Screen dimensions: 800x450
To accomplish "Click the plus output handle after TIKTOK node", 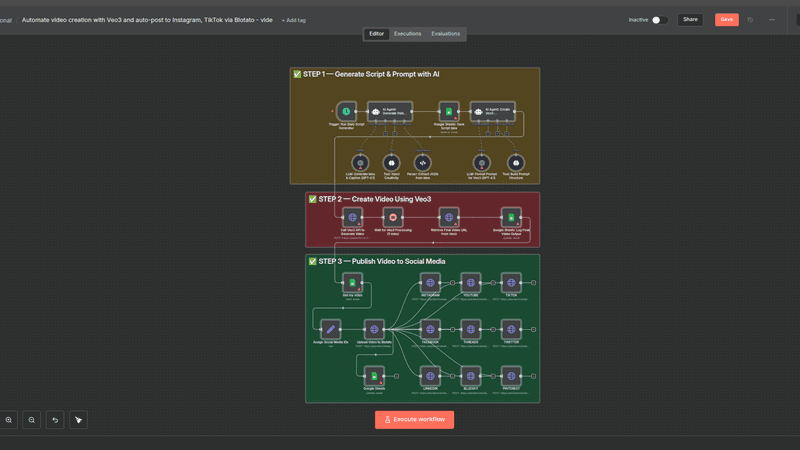I will 534,283.
